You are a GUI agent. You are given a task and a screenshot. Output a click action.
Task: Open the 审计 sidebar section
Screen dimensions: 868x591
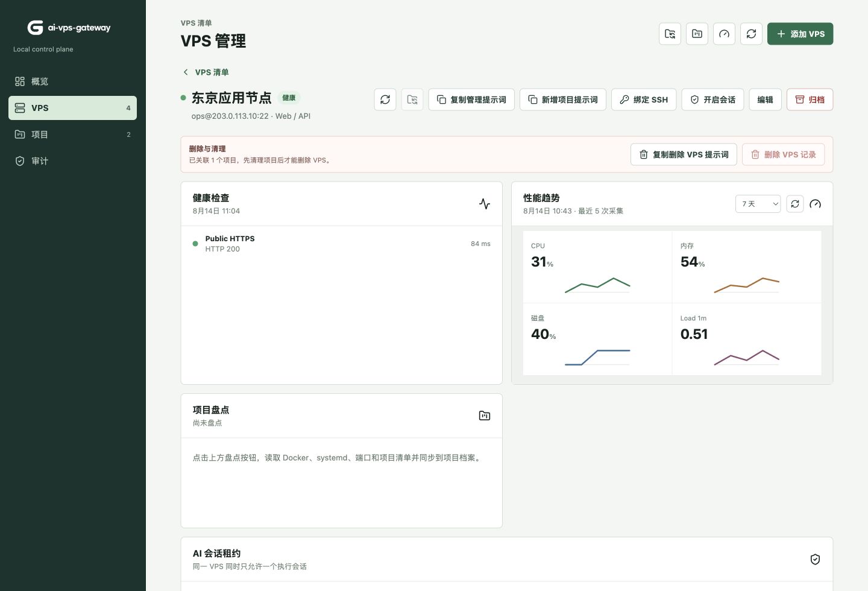[x=72, y=161]
